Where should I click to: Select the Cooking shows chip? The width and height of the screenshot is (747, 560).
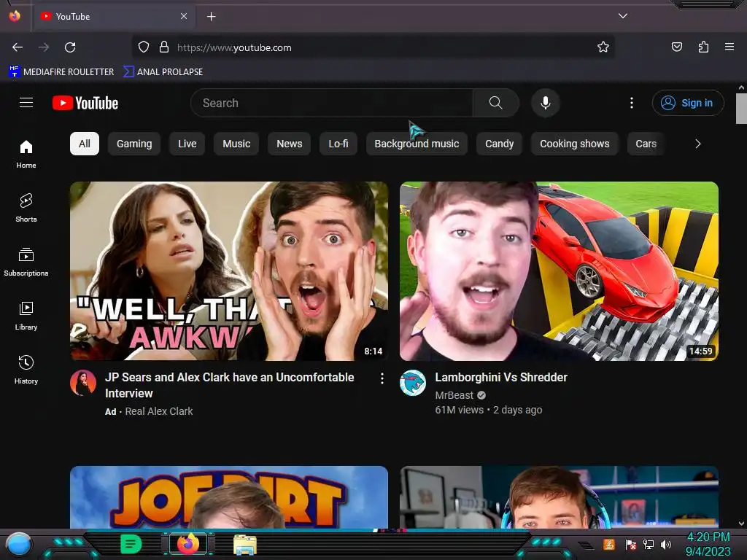click(x=575, y=144)
